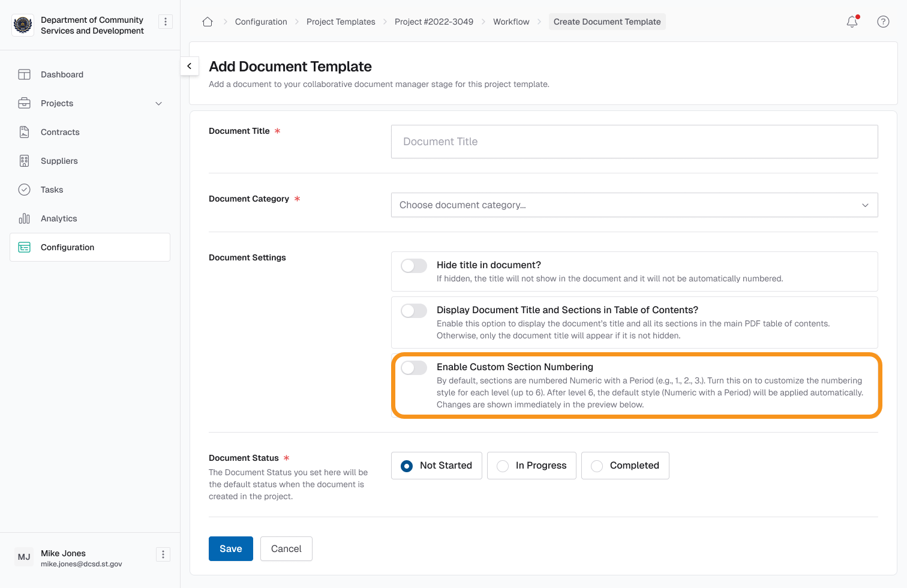Select the In Progress status radio
Image resolution: width=907 pixels, height=588 pixels.
pyautogui.click(x=503, y=466)
